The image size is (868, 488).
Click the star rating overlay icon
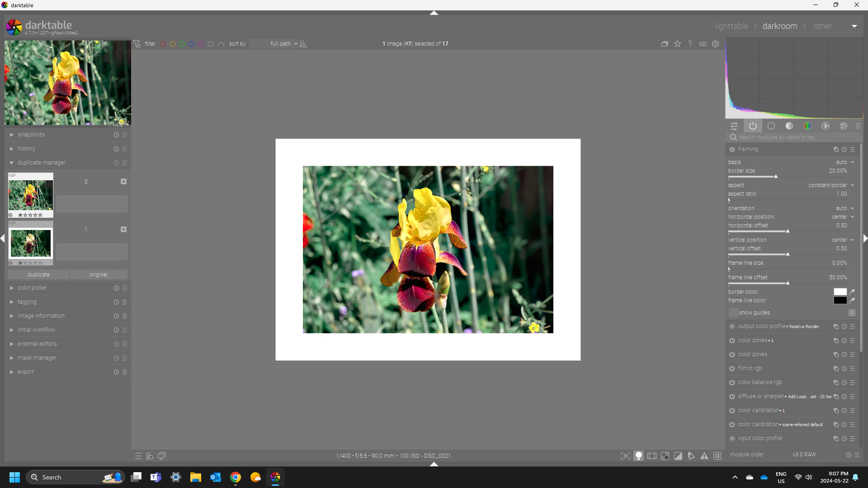[x=677, y=44]
